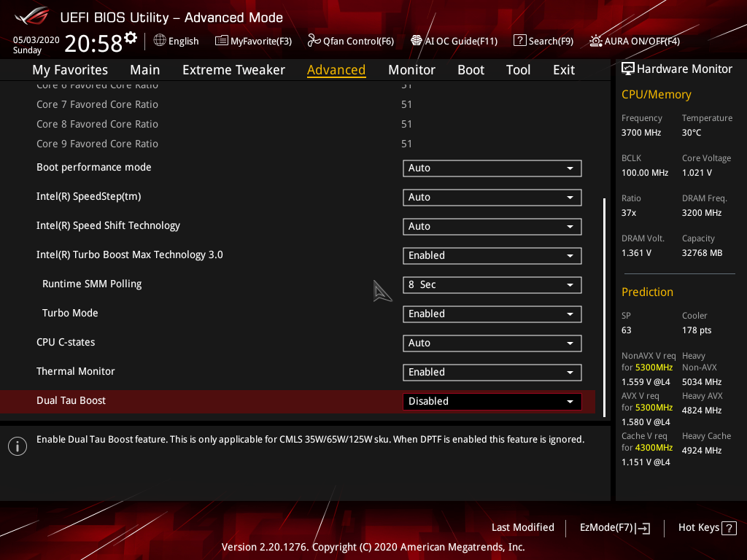Click the language globe icon
Viewport: 747px width, 560px height.
160,41
